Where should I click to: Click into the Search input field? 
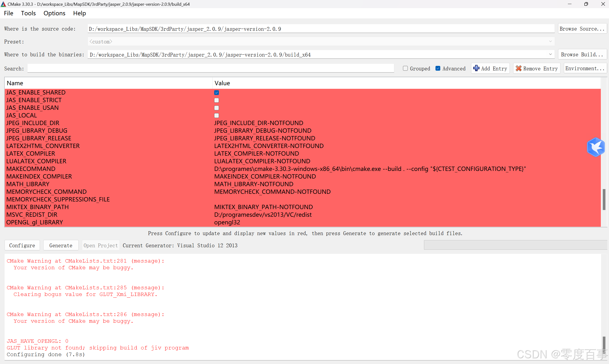210,69
